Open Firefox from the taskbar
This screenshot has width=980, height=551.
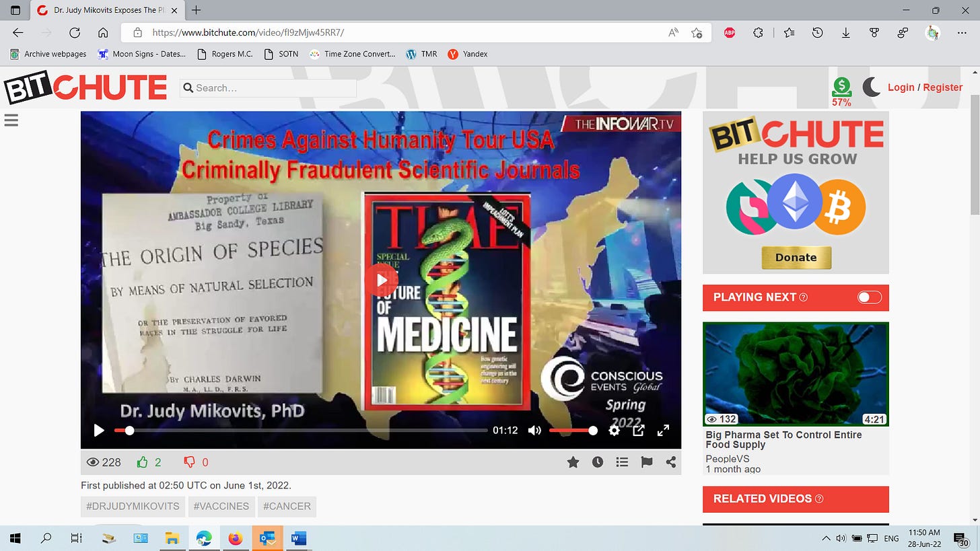[235, 538]
